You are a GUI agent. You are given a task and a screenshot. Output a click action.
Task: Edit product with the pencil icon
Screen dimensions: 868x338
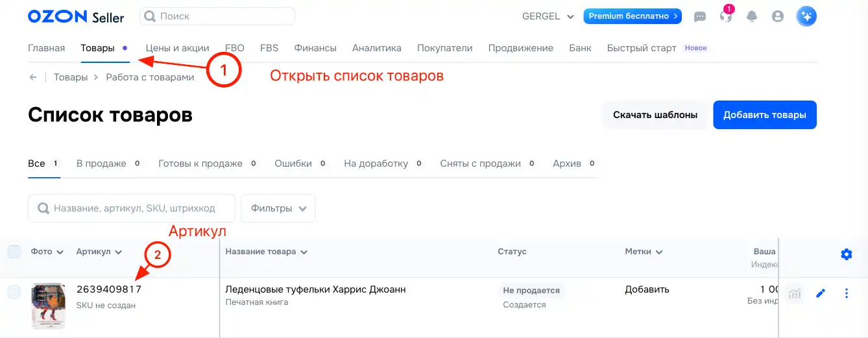821,294
